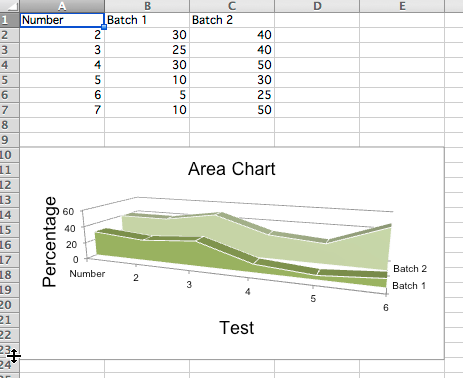This screenshot has height=378, width=463.
Task: Click the Test axis title
Action: coord(237,327)
